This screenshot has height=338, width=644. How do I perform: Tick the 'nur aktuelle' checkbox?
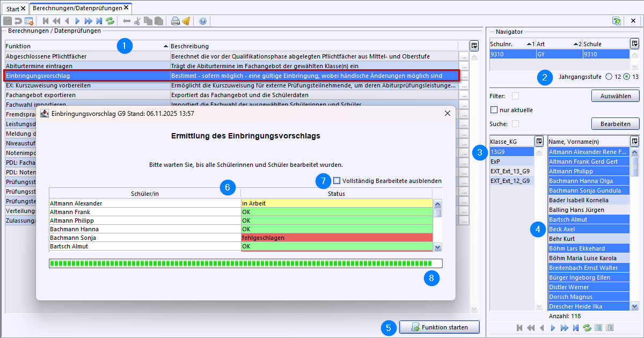click(x=494, y=110)
